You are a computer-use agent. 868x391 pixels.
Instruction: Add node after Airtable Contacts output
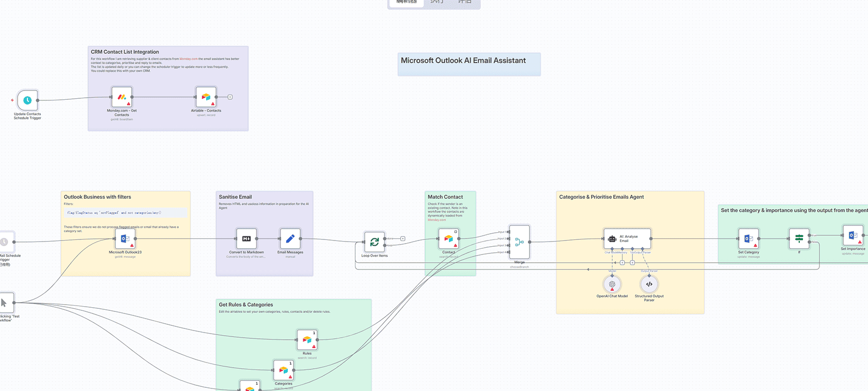tap(230, 97)
